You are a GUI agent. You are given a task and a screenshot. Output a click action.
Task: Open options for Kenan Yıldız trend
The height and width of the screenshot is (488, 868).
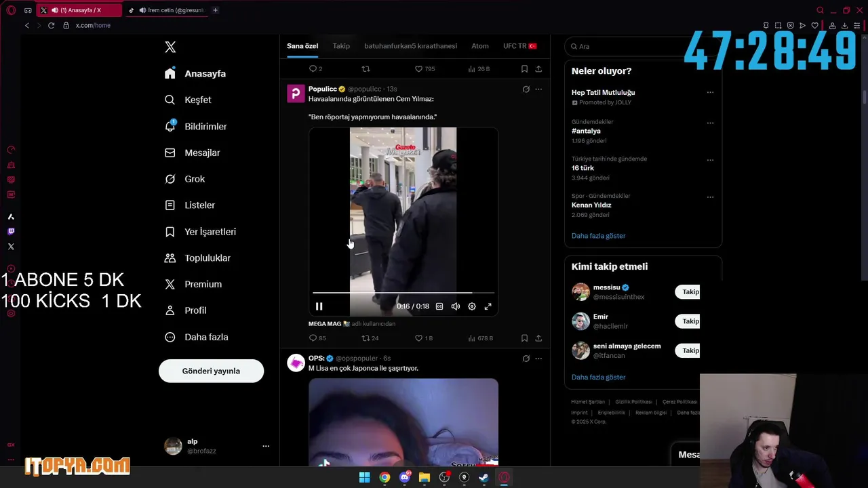tap(710, 197)
